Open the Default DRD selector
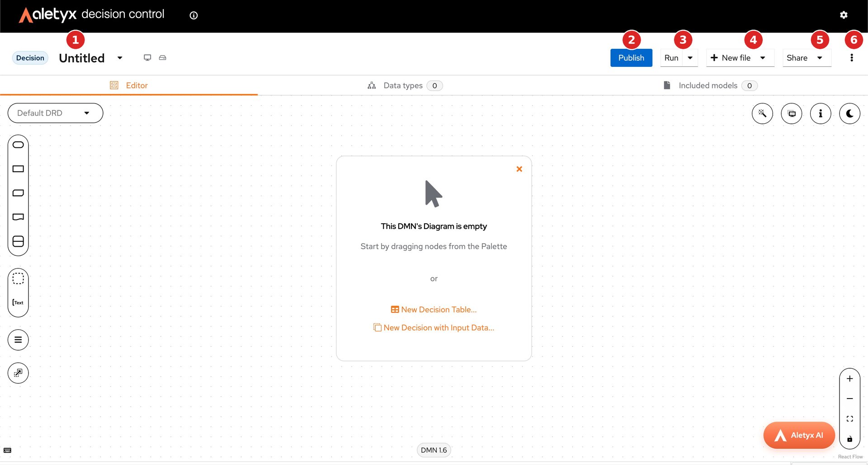Image resolution: width=868 pixels, height=465 pixels. 55,113
